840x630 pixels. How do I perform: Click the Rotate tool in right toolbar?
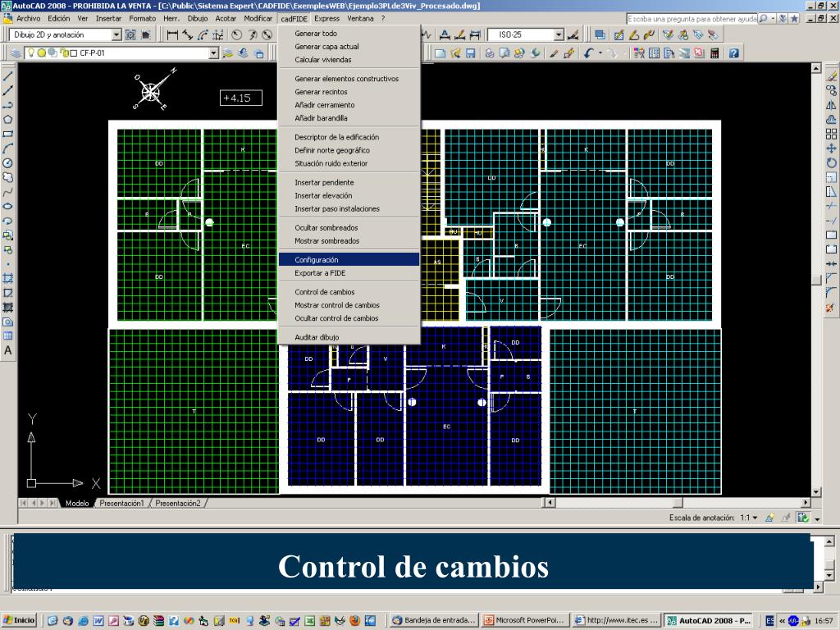click(x=831, y=163)
